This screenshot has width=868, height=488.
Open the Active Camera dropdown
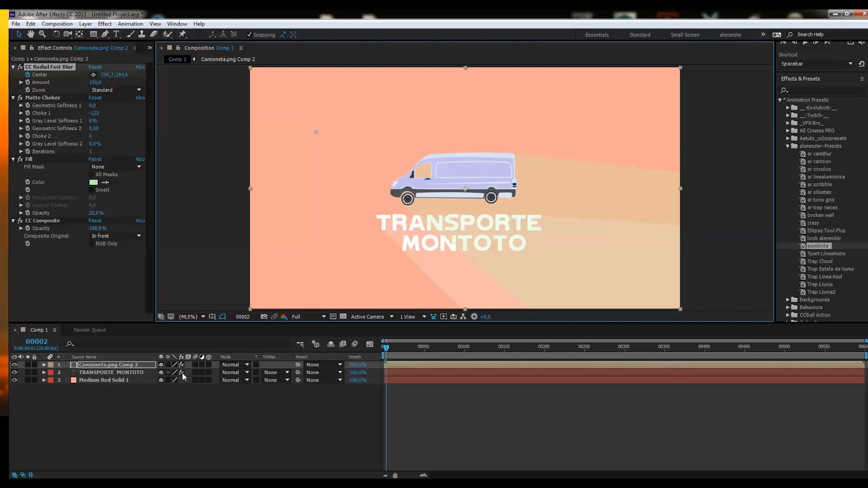(x=372, y=317)
